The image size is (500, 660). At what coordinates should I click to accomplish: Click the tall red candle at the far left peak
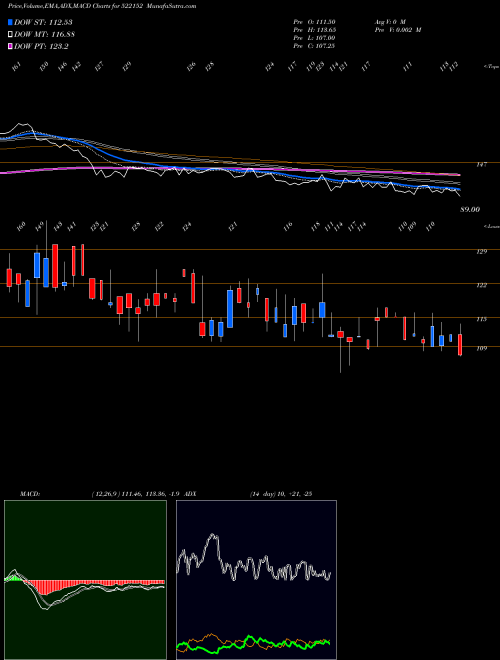(55, 266)
